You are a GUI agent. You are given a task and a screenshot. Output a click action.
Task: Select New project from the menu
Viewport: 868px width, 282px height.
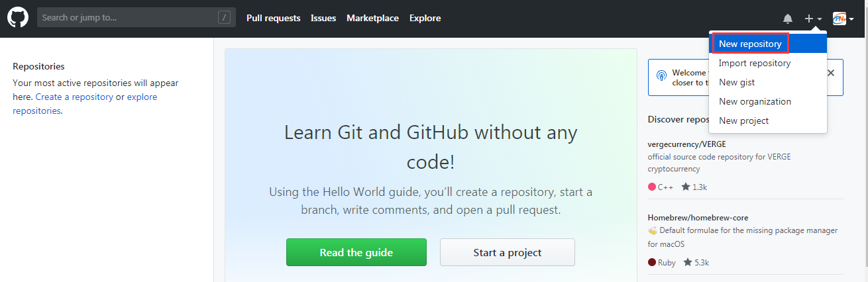click(768, 121)
